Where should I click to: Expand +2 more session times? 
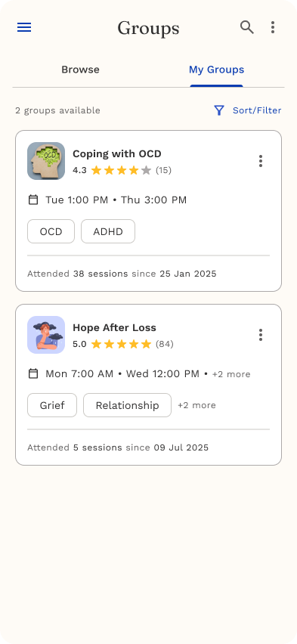(231, 374)
